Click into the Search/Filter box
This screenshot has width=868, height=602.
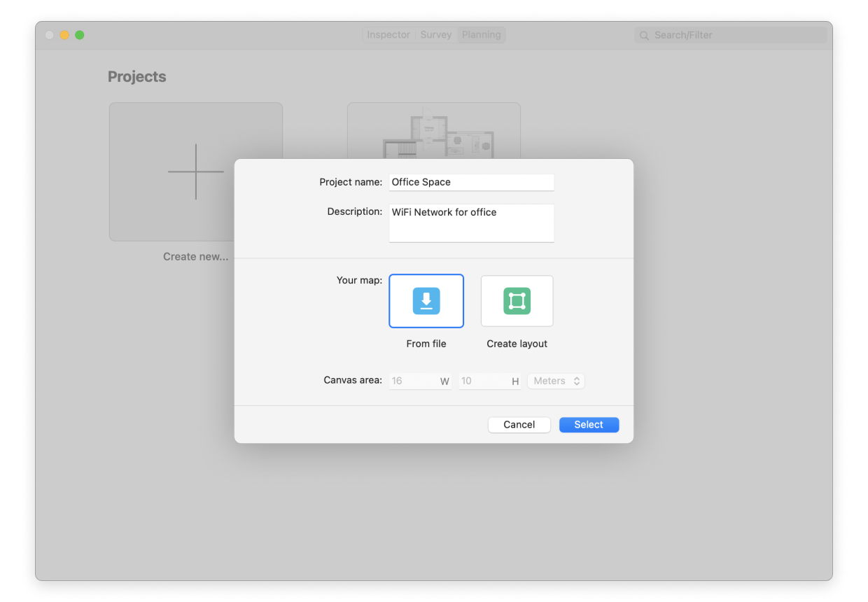point(735,35)
